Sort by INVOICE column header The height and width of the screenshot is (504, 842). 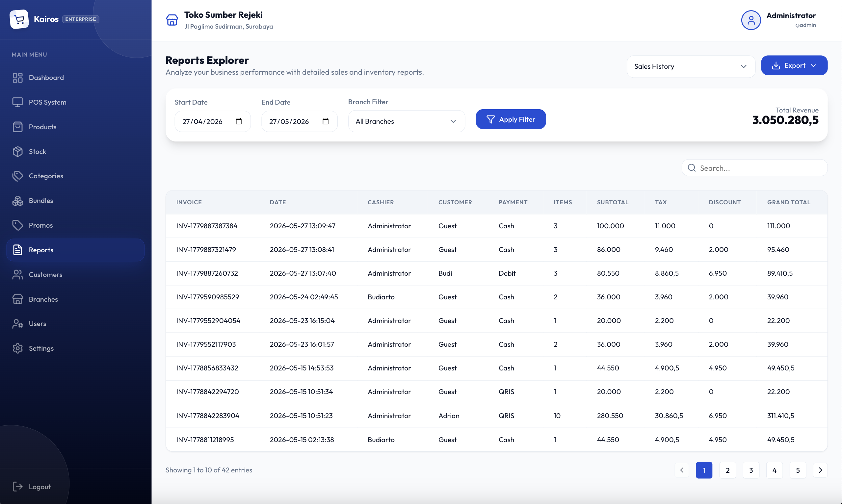tap(189, 202)
